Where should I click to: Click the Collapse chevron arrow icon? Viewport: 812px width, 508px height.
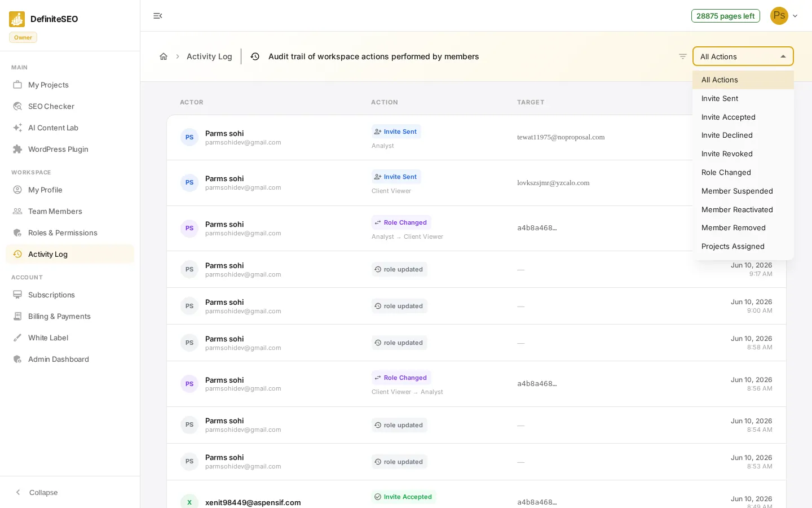tap(18, 492)
